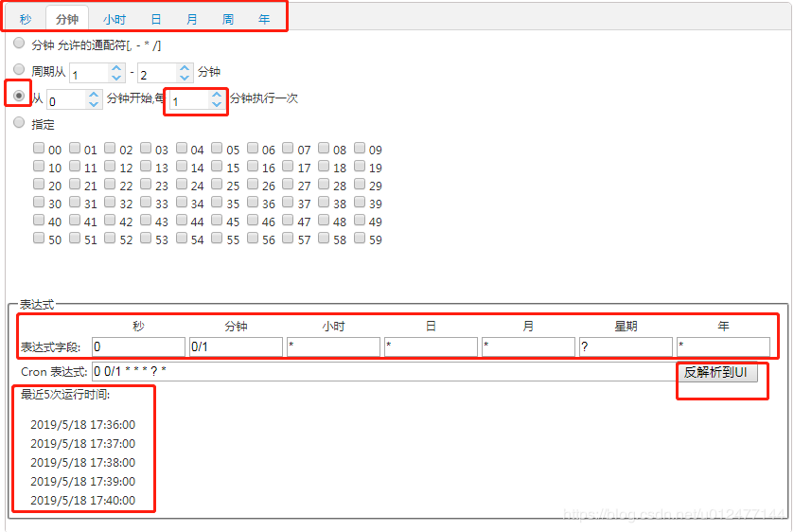Select the 分钟 tab
This screenshot has width=794, height=532.
click(67, 19)
